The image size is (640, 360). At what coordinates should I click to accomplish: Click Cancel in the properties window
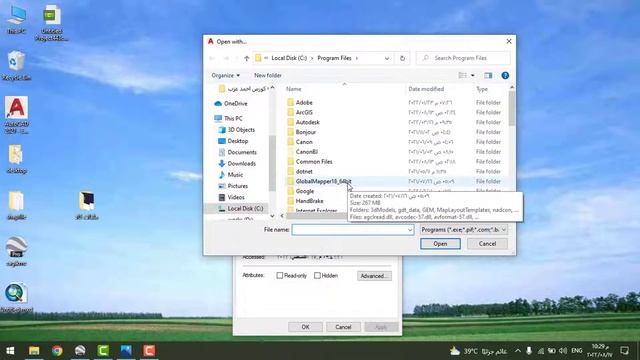pos(343,327)
